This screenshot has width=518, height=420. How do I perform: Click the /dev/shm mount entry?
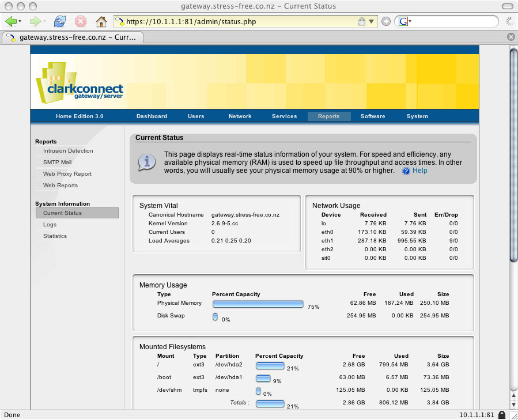169,390
